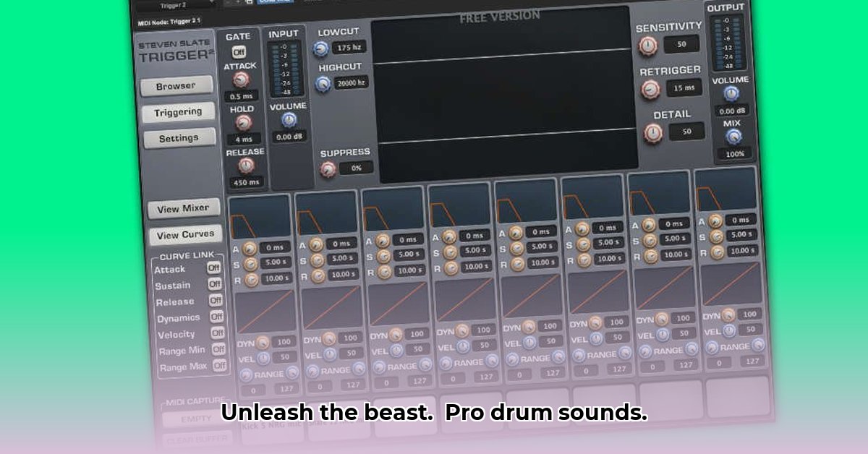Image resolution: width=868 pixels, height=454 pixels.
Task: Toggle the Curve Link Velocity switch
Action: coord(218,333)
